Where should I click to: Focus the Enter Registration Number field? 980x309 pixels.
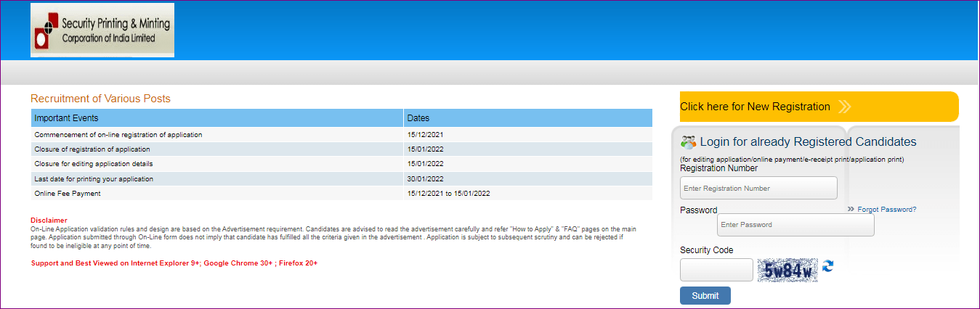point(758,189)
